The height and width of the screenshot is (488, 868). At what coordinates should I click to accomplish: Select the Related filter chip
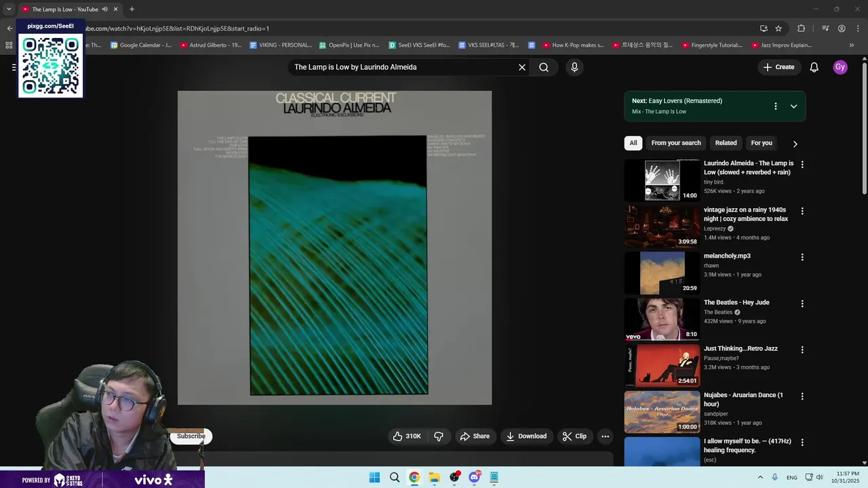click(726, 143)
